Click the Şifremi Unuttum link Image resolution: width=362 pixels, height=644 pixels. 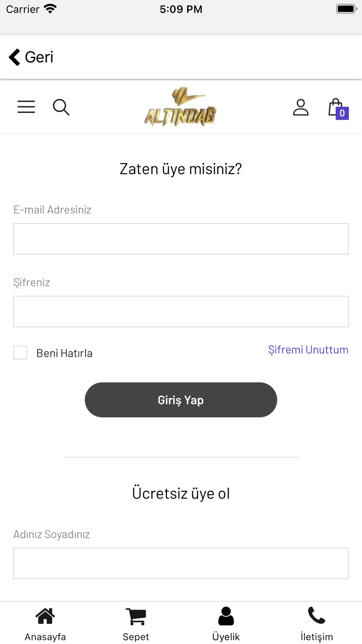pyautogui.click(x=308, y=350)
